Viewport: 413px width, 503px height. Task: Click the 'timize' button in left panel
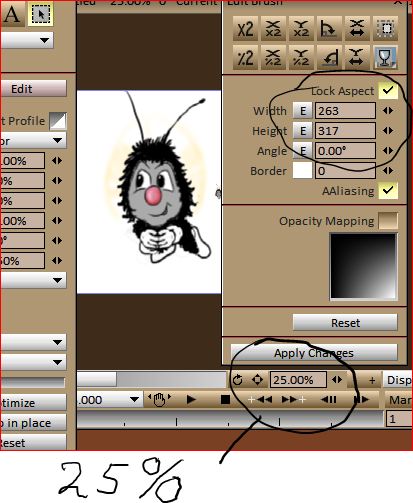click(x=33, y=403)
